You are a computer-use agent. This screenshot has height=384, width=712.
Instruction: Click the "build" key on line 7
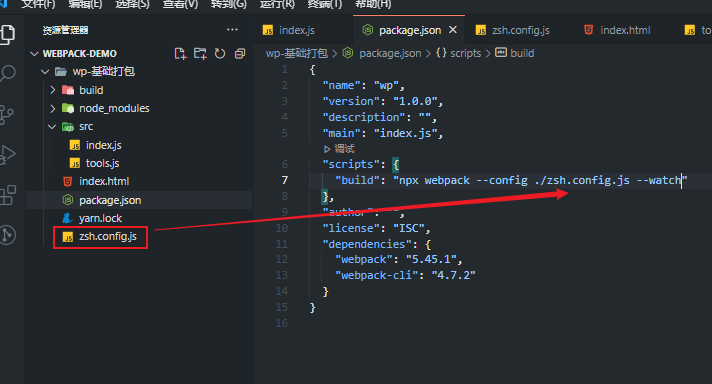click(357, 180)
